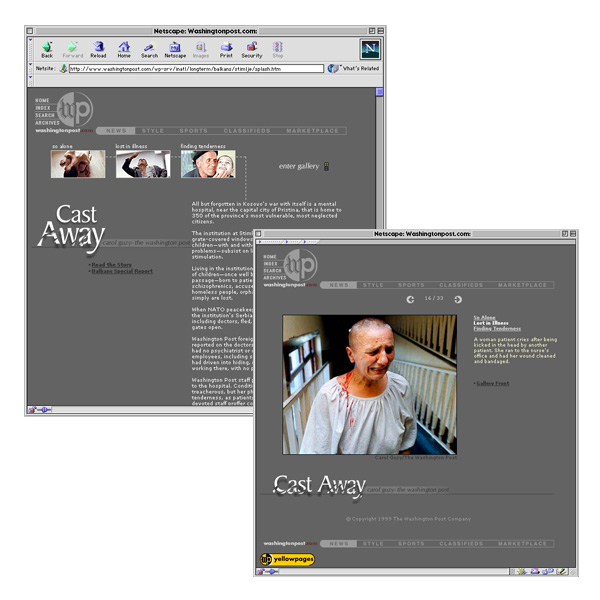Open Navigator from the gallery window component bar

[x=522, y=572]
